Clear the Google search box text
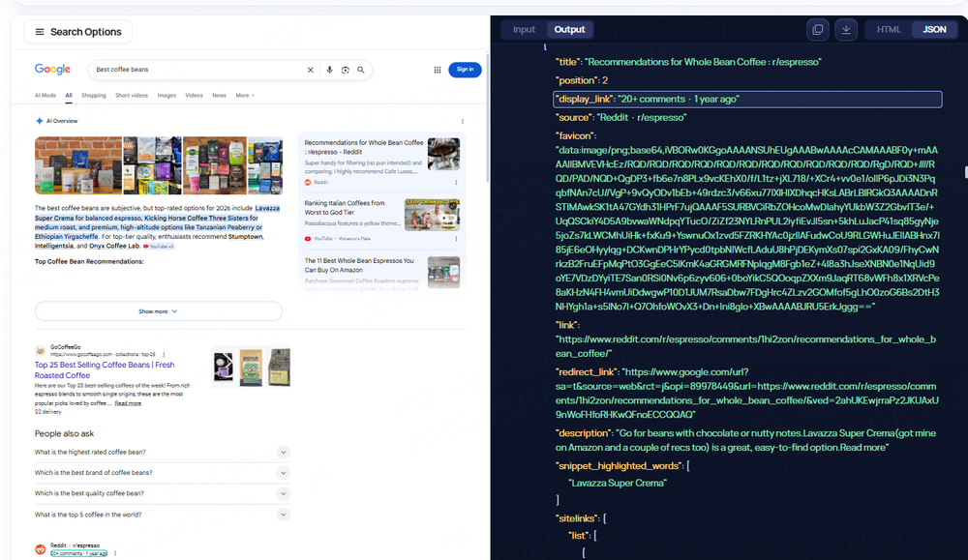This screenshot has height=560, width=968. pos(311,70)
